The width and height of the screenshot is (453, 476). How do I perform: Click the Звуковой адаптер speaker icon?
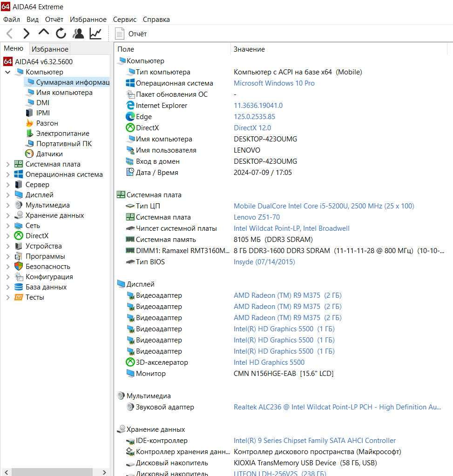click(130, 407)
